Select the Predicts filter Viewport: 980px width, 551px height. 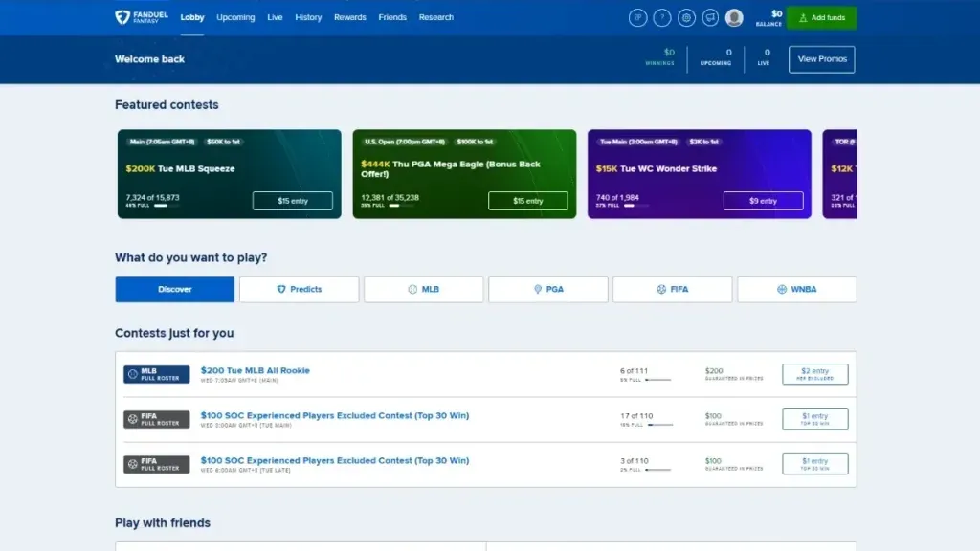tap(299, 290)
